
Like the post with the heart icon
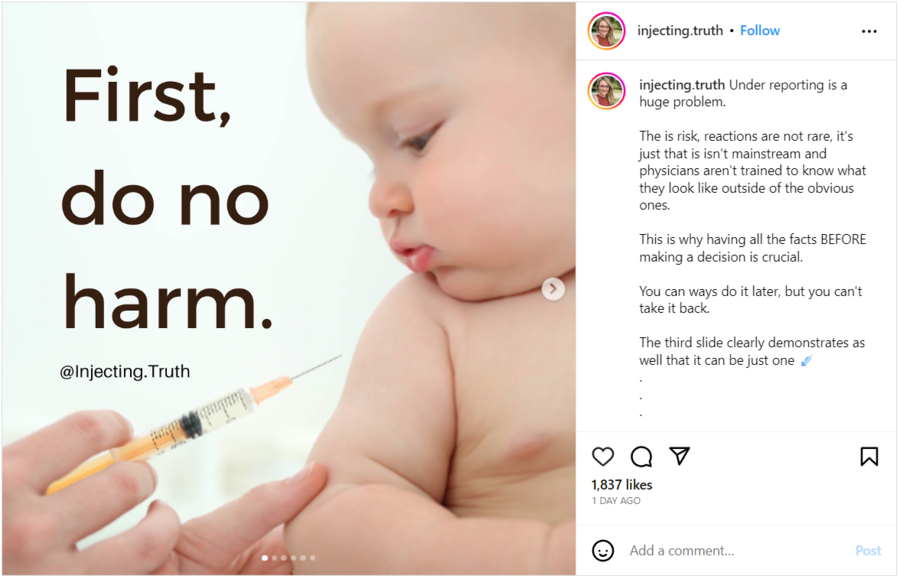pyautogui.click(x=603, y=457)
